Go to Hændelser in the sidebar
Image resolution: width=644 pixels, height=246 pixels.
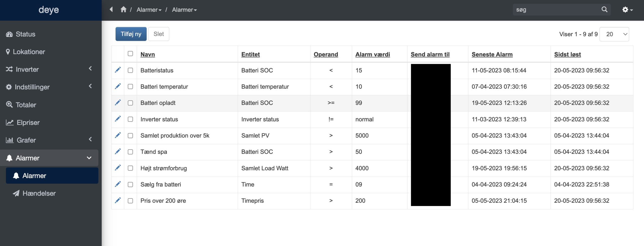pyautogui.click(x=39, y=193)
